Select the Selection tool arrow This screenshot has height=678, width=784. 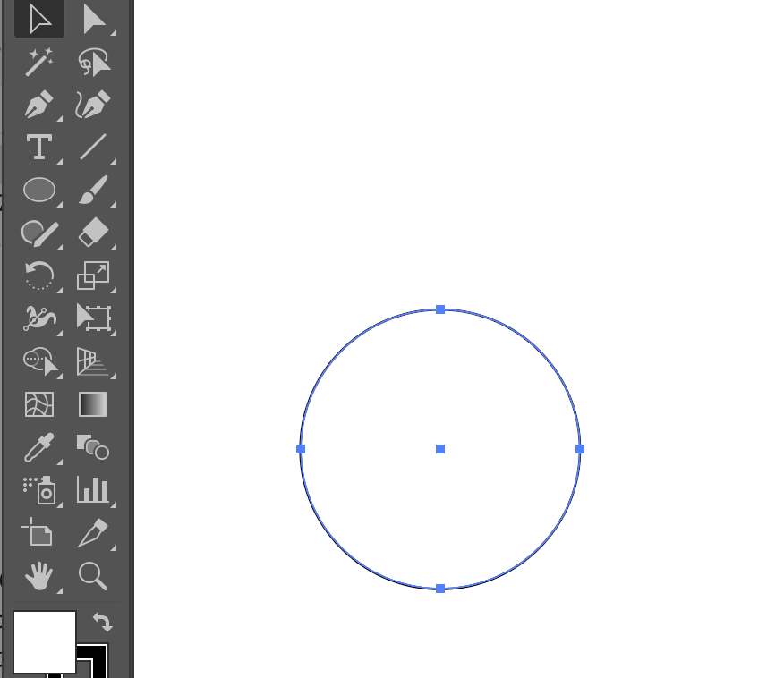(x=39, y=18)
